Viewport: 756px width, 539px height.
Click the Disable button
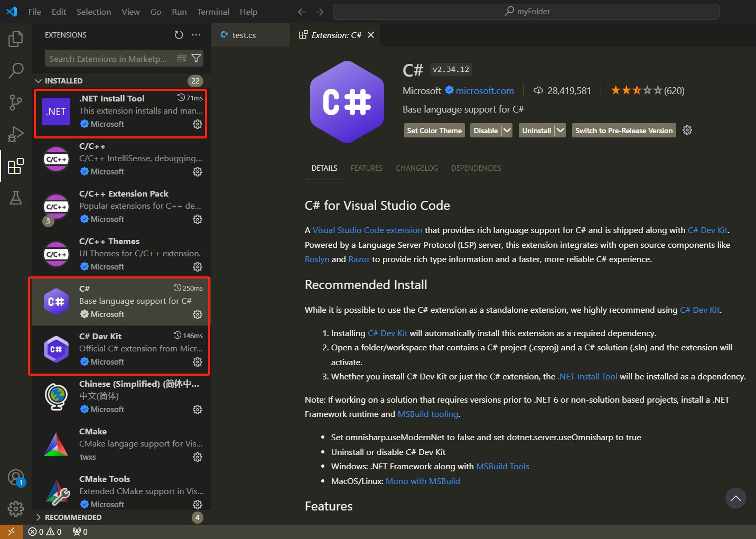[x=486, y=131]
